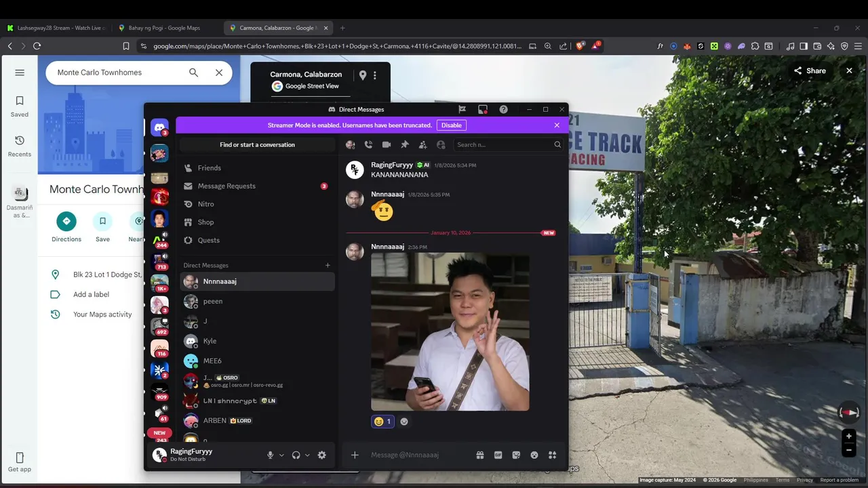
Task: Click Discord search messages box
Action: tap(509, 144)
